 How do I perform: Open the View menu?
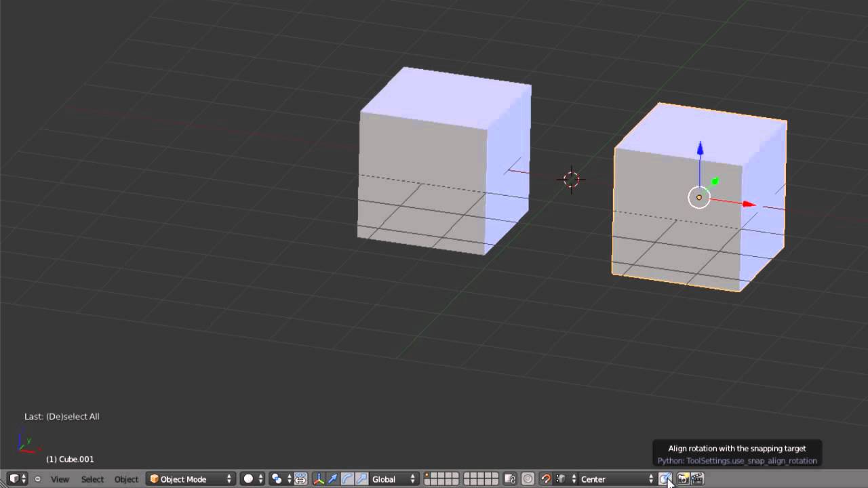(60, 479)
